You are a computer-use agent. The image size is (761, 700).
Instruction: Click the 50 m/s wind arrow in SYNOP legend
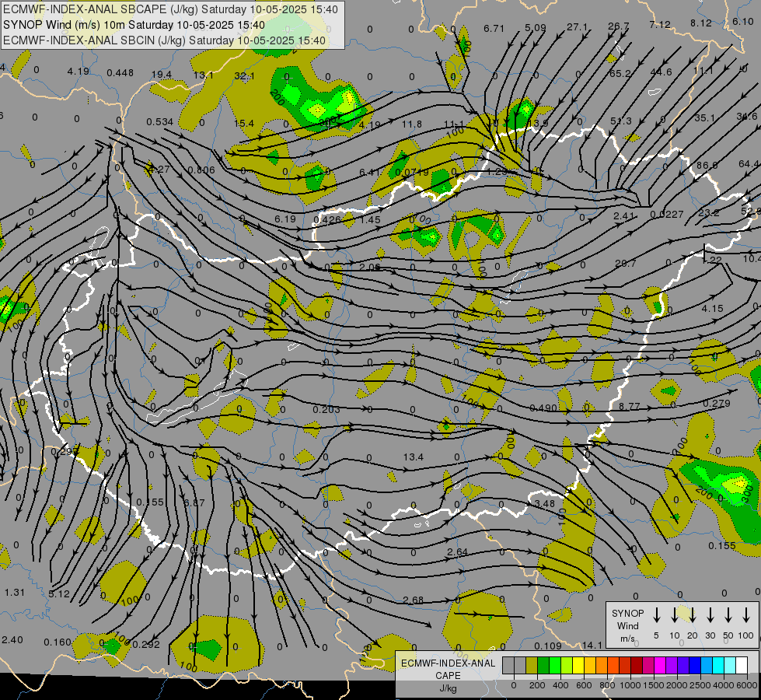coord(728,615)
